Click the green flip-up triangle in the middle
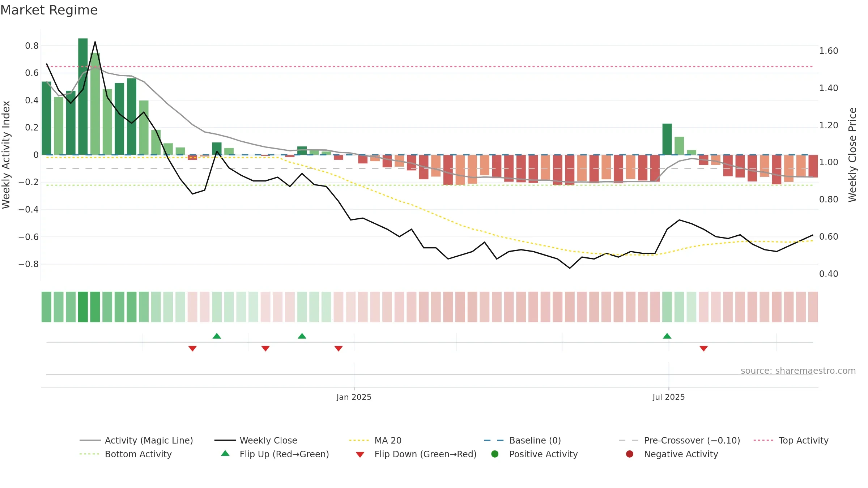The width and height of the screenshot is (868, 488). [302, 336]
